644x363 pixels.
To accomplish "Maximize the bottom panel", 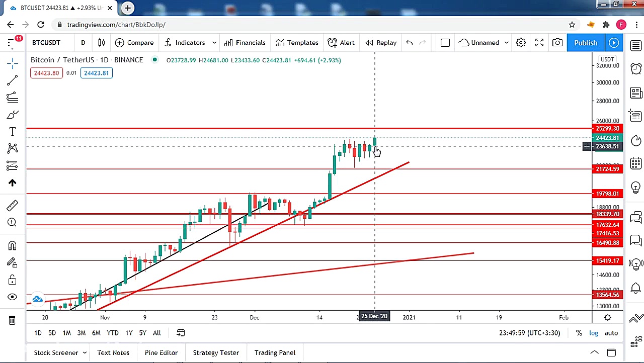I will [611, 352].
